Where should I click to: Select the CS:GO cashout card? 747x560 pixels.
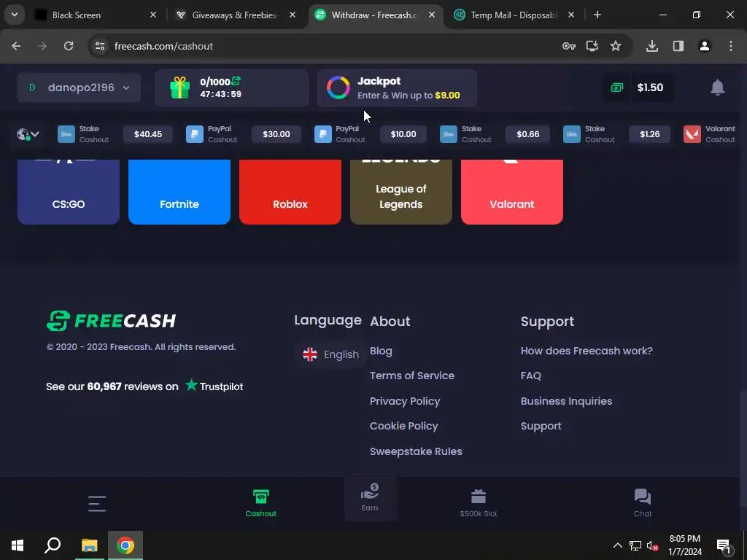[69, 192]
